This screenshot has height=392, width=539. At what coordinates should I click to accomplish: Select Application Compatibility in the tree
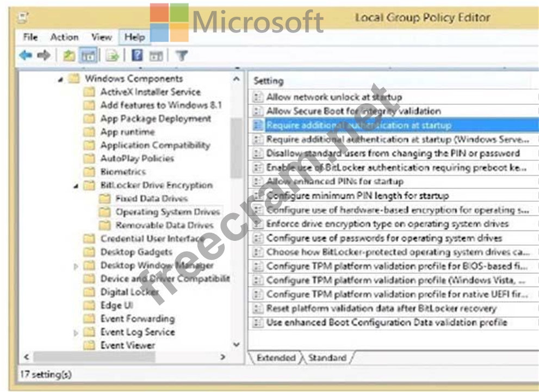(x=155, y=145)
